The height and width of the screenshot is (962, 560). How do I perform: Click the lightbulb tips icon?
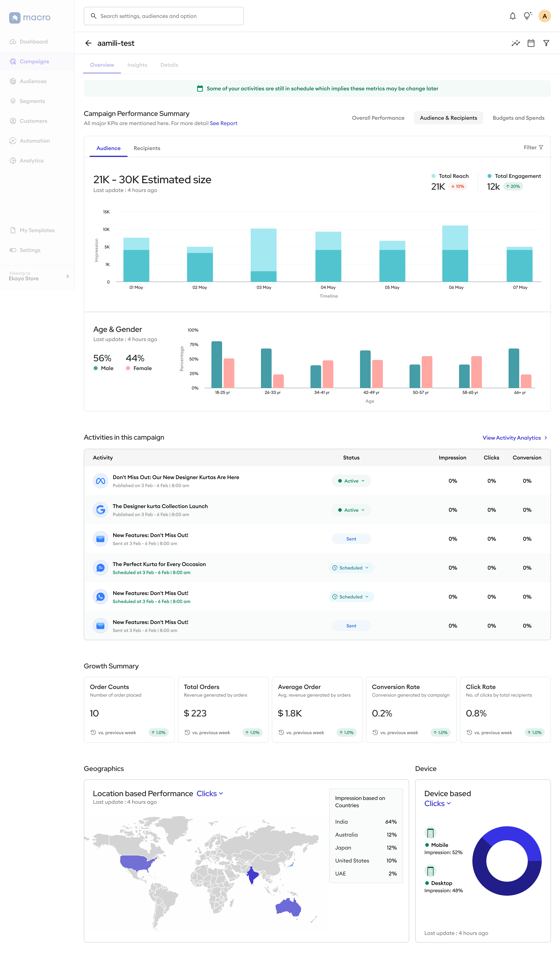click(x=528, y=16)
